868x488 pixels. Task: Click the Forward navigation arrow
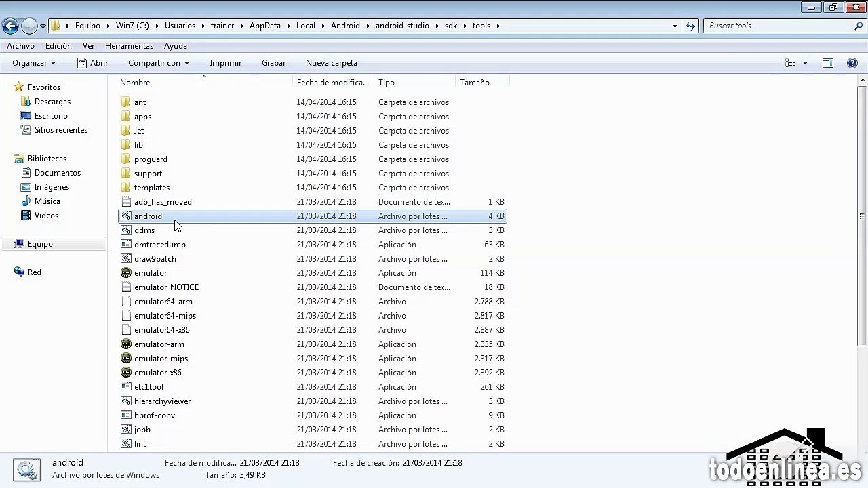(x=29, y=26)
